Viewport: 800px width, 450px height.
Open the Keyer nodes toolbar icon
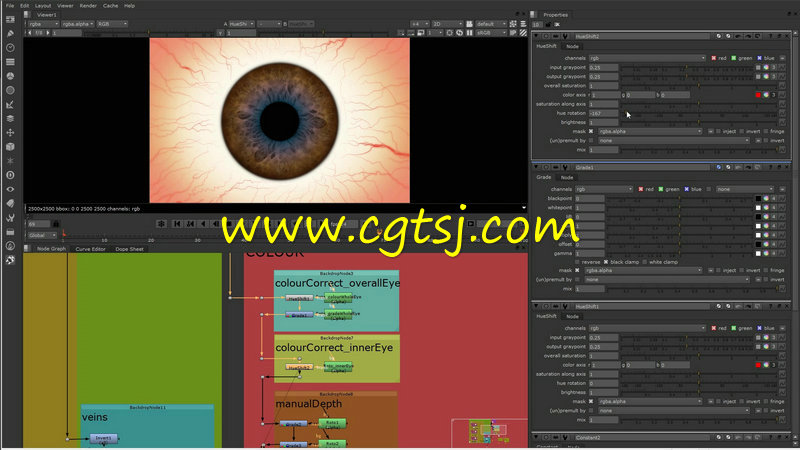10,105
